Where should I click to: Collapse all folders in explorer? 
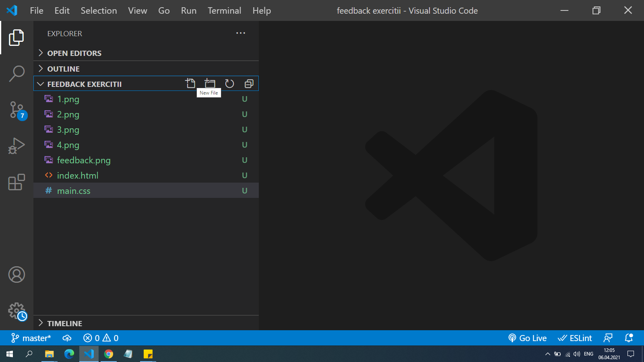(x=249, y=84)
